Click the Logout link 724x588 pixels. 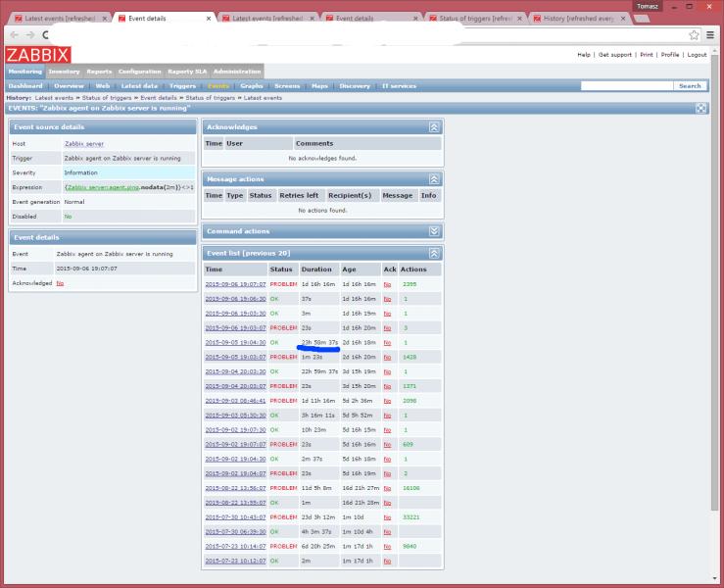click(x=697, y=55)
